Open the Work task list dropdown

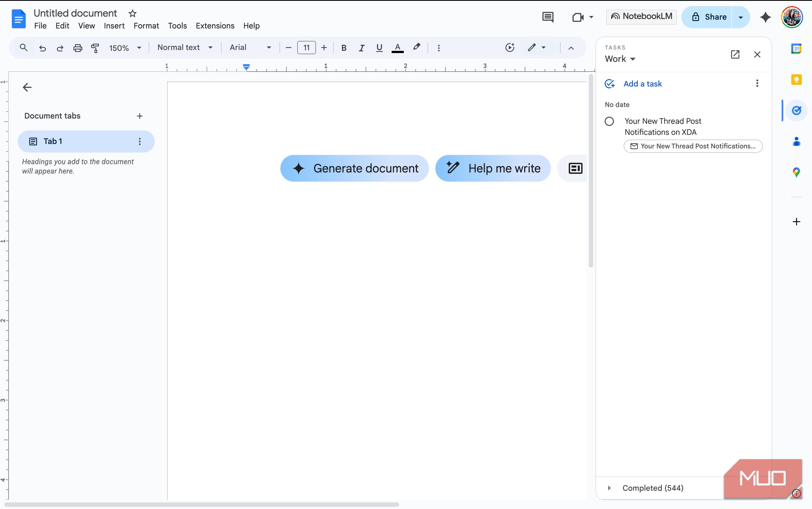620,59
